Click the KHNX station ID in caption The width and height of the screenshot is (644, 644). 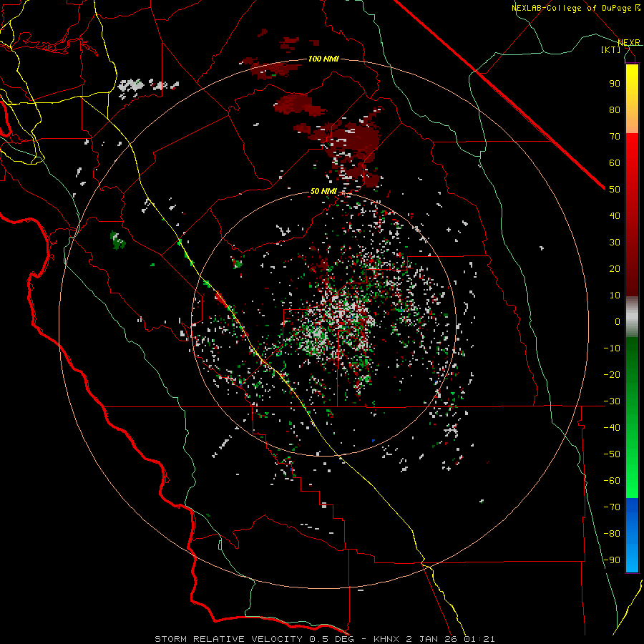pos(387,639)
